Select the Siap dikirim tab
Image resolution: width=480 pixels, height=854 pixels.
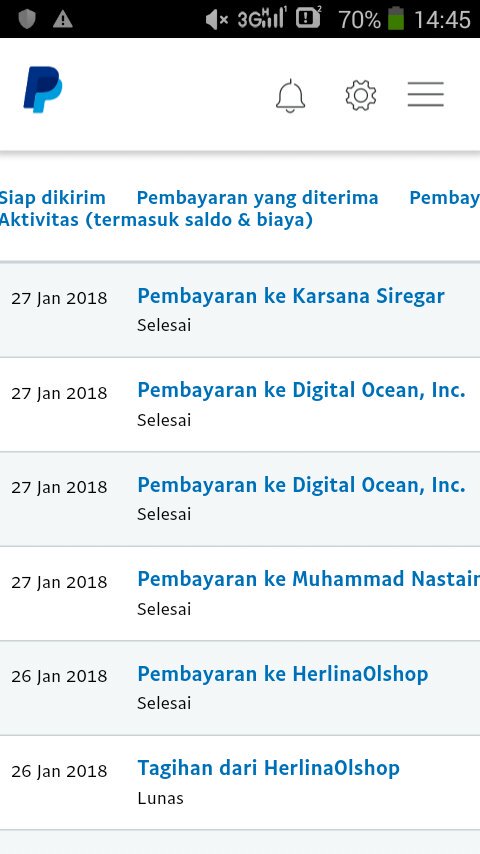(x=53, y=198)
